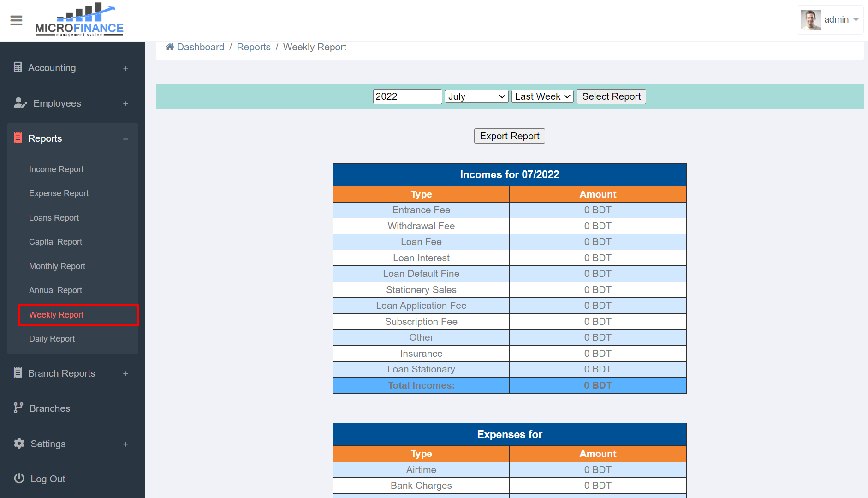Open Income Report
Image resolution: width=868 pixels, height=498 pixels.
[56, 169]
